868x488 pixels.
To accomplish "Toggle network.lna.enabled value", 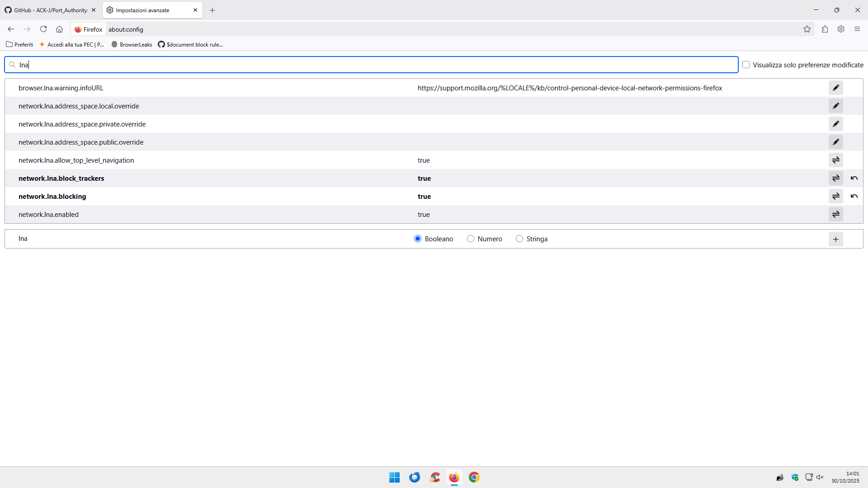I will click(x=835, y=214).
